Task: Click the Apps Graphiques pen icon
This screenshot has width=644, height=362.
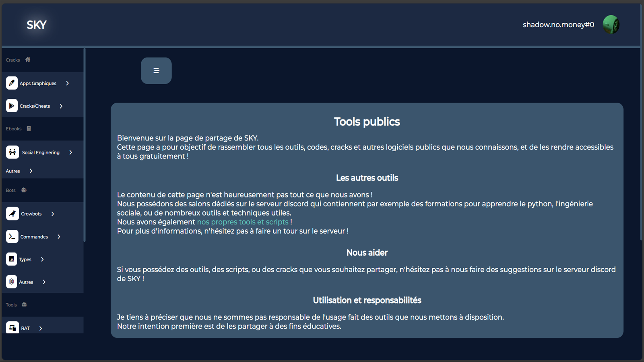Action: pyautogui.click(x=12, y=83)
